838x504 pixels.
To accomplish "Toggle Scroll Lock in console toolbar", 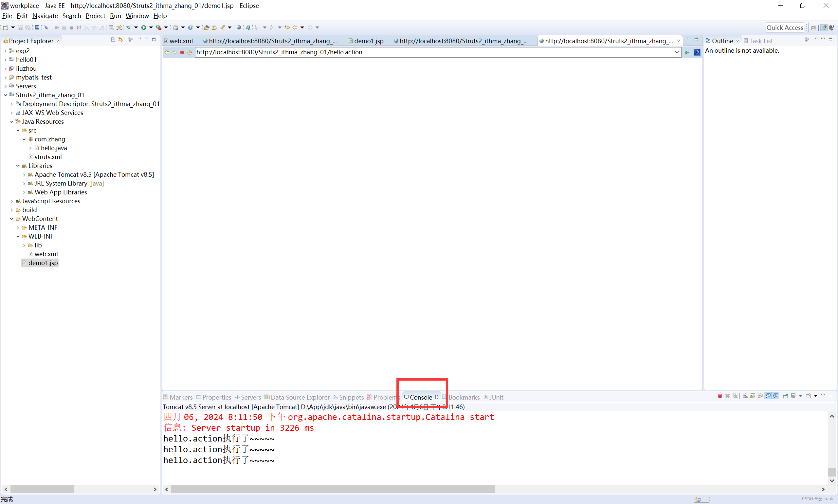I will (753, 396).
